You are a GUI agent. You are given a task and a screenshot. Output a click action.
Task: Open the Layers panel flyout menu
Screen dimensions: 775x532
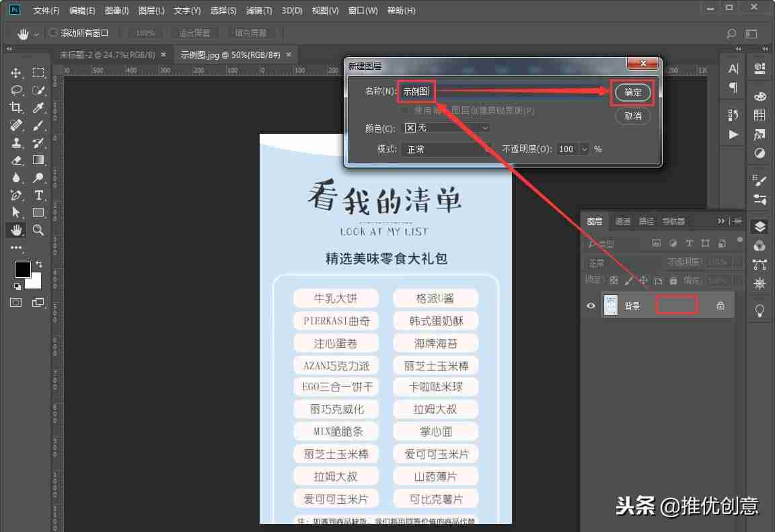[x=737, y=221]
